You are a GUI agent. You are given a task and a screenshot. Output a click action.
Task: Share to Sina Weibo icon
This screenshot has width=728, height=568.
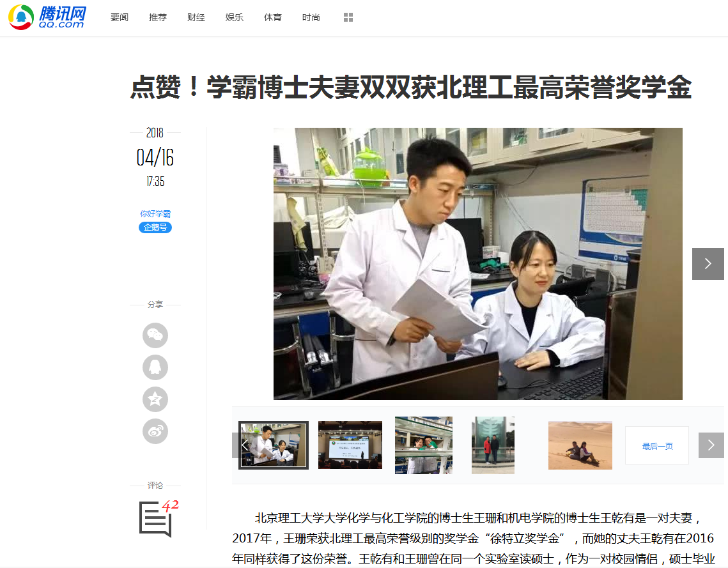(155, 431)
